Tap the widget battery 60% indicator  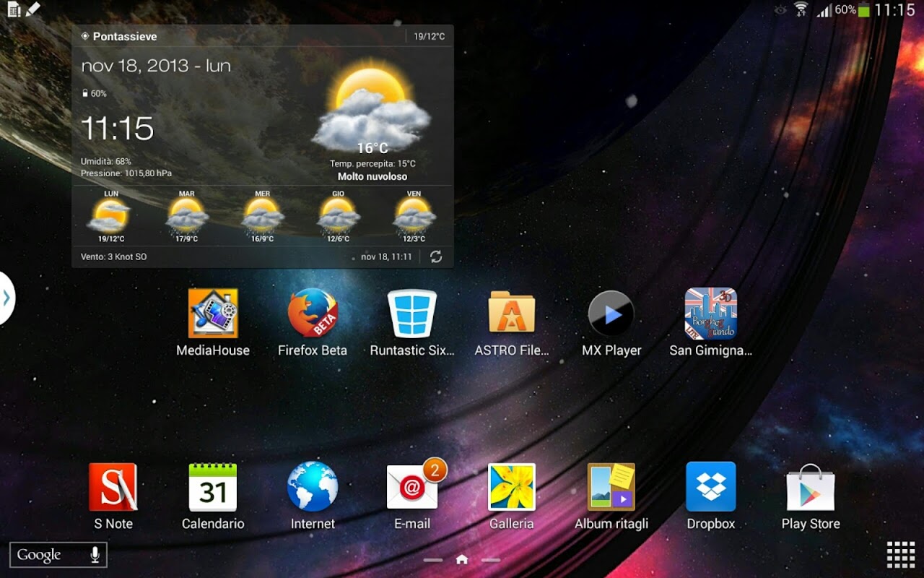click(94, 93)
